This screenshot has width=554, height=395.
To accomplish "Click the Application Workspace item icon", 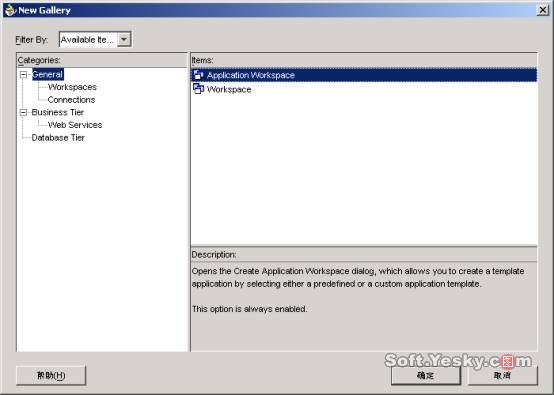I will coord(198,75).
